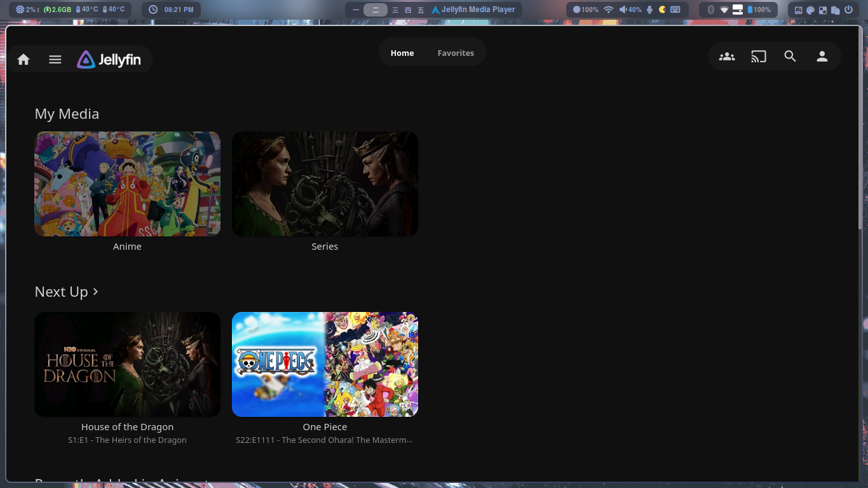Open the Anime library thumbnail
Screen dimensions: 868x488
coord(127,184)
